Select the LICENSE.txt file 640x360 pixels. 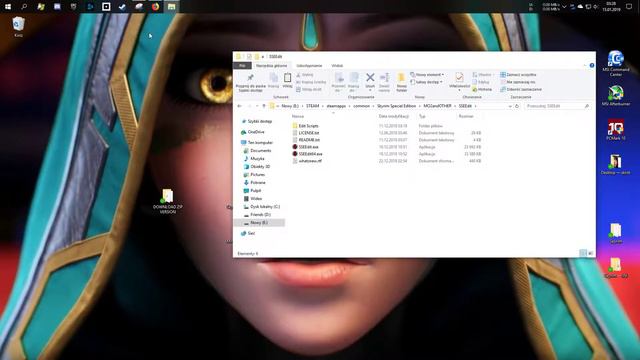[x=306, y=133]
